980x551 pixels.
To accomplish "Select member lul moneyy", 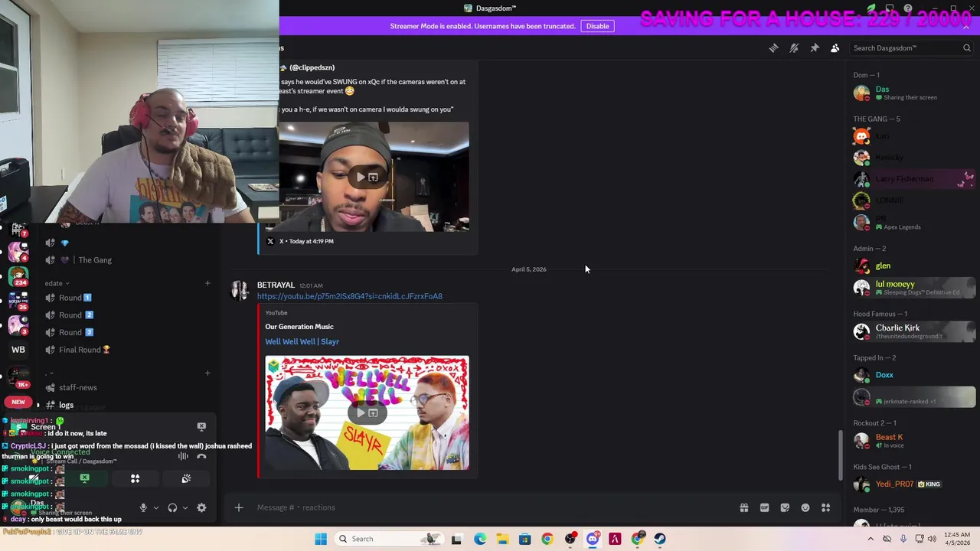I will [914, 288].
